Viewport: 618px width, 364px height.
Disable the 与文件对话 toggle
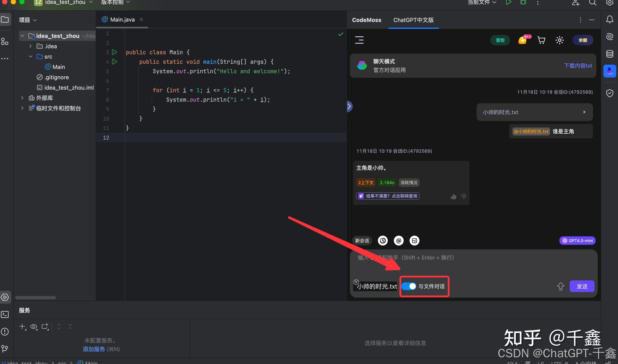(x=409, y=286)
